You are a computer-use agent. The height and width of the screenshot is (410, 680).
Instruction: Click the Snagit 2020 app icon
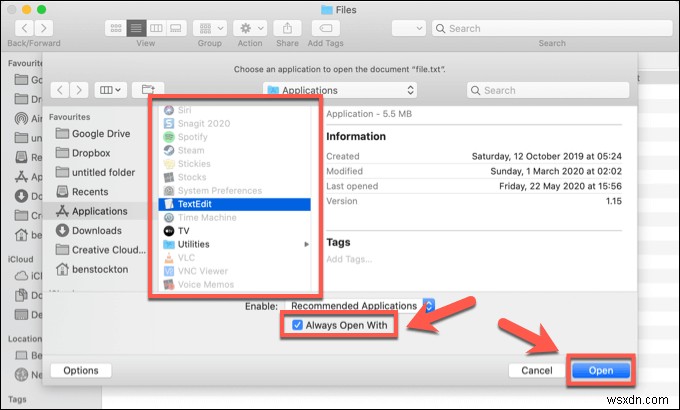point(169,123)
